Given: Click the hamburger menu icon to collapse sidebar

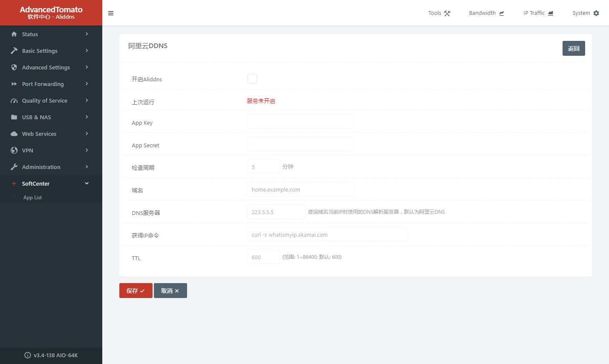Looking at the screenshot, I should (111, 13).
